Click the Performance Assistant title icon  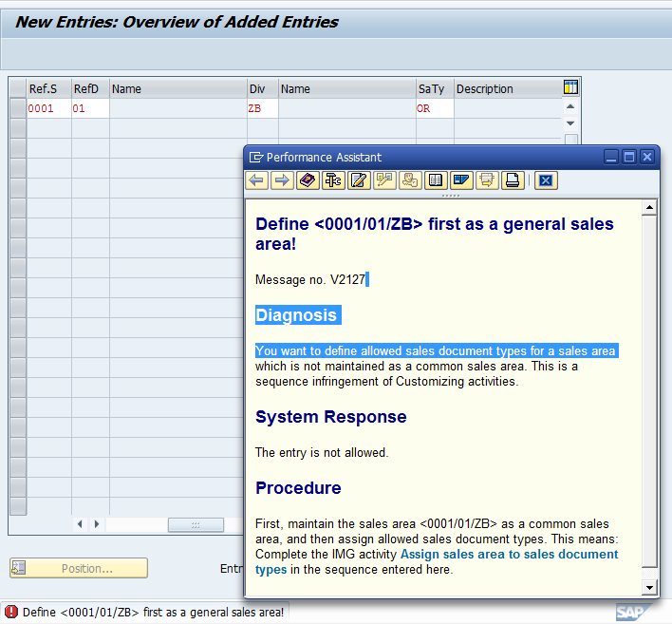(x=256, y=158)
